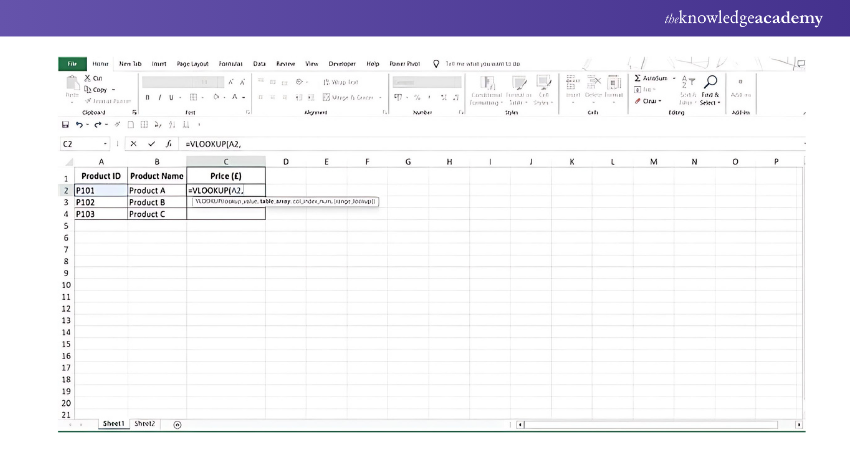The image size is (850, 450).
Task: Click the Undo arrow icon
Action: tap(79, 124)
